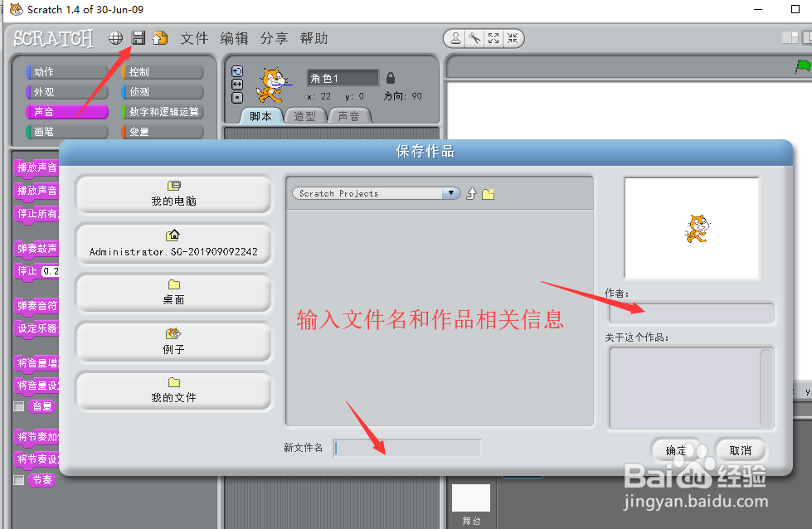Click the floppy disk save icon
Image resolution: width=812 pixels, height=529 pixels.
[139, 38]
